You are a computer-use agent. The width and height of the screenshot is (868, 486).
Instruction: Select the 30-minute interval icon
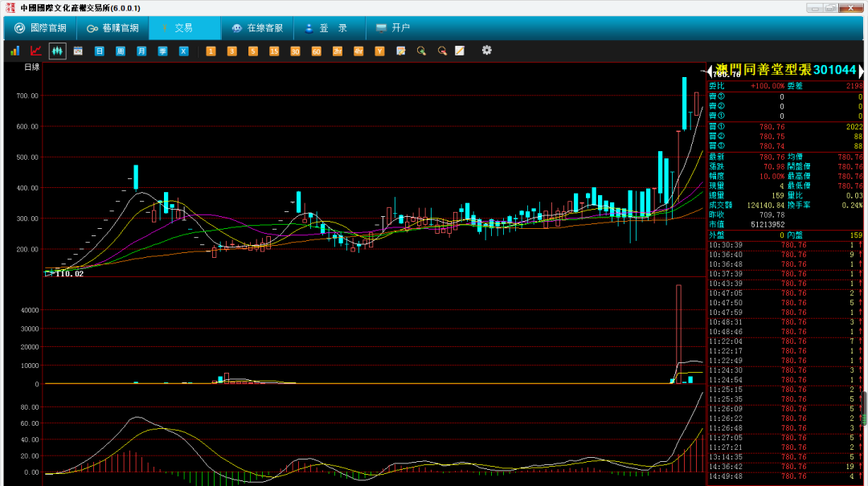click(x=294, y=51)
